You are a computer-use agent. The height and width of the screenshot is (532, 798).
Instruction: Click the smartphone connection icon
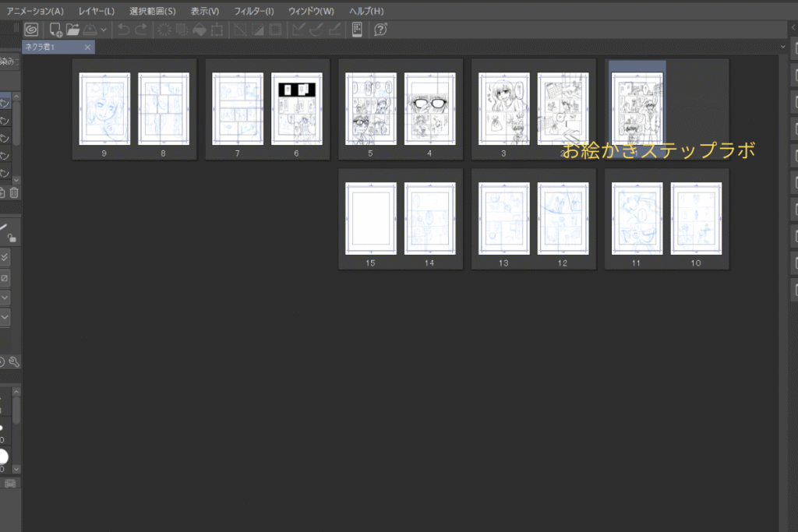(x=357, y=30)
